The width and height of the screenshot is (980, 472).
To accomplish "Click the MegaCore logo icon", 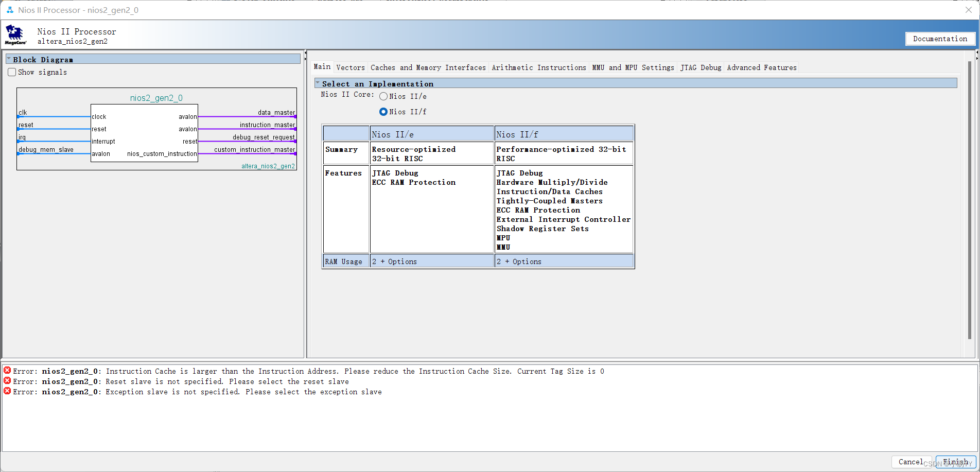I will (x=15, y=34).
